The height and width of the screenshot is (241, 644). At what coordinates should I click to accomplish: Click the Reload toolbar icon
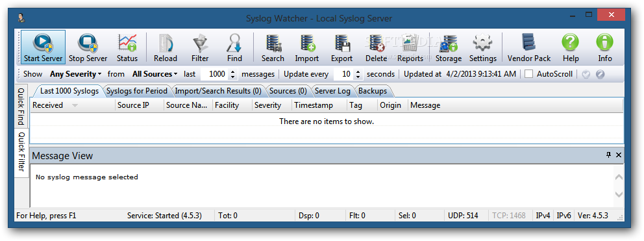(x=166, y=43)
